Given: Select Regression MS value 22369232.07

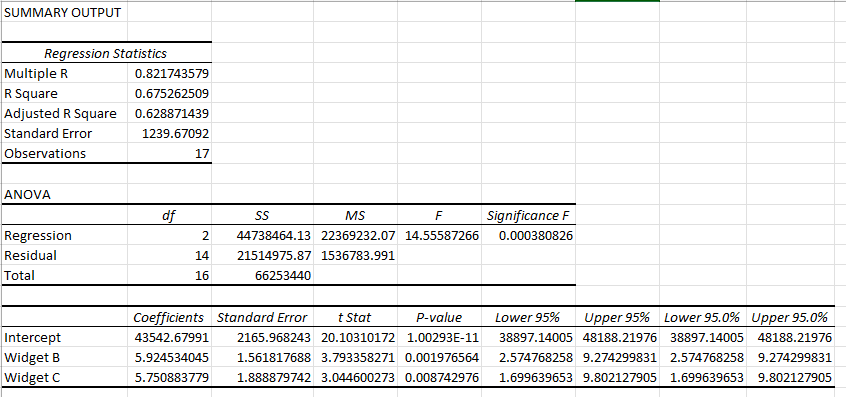Looking at the screenshot, I should click(x=355, y=236).
